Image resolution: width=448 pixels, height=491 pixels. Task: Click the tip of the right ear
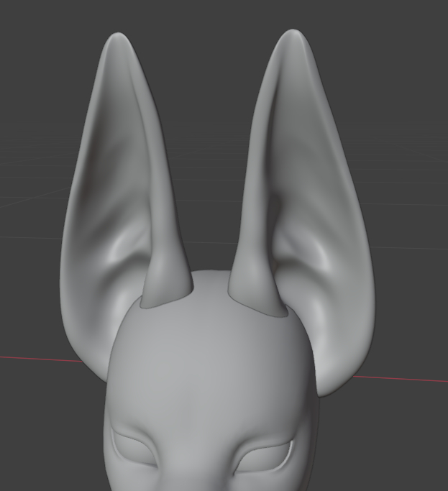pyautogui.click(x=293, y=35)
